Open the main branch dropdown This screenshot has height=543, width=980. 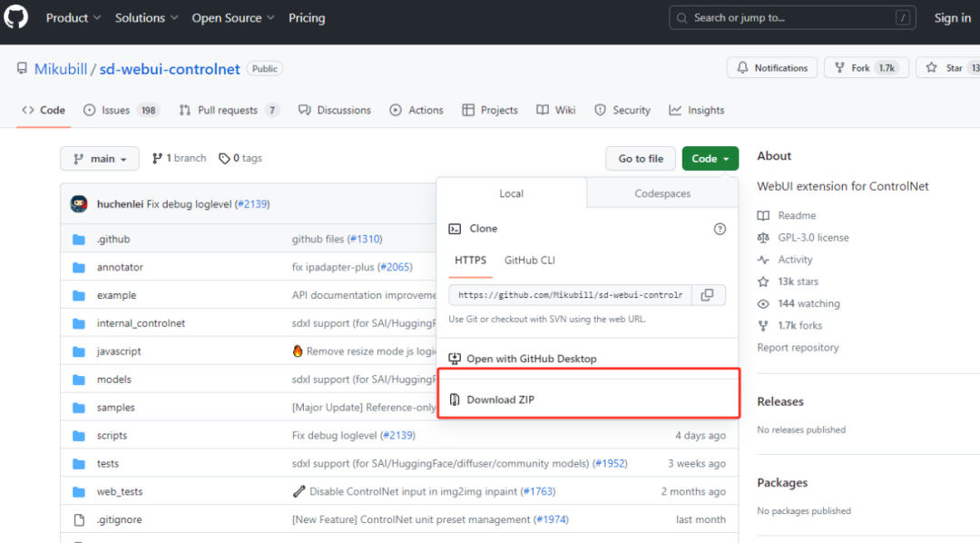point(100,159)
